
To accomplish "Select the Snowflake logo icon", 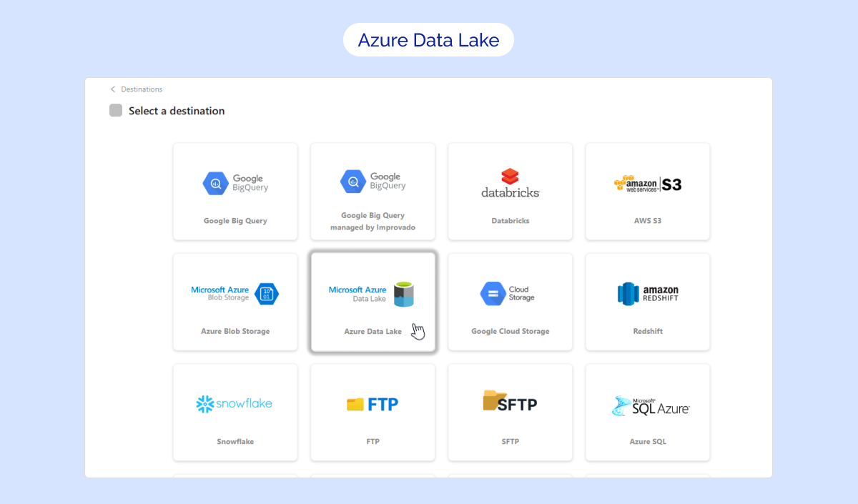I will click(x=205, y=404).
